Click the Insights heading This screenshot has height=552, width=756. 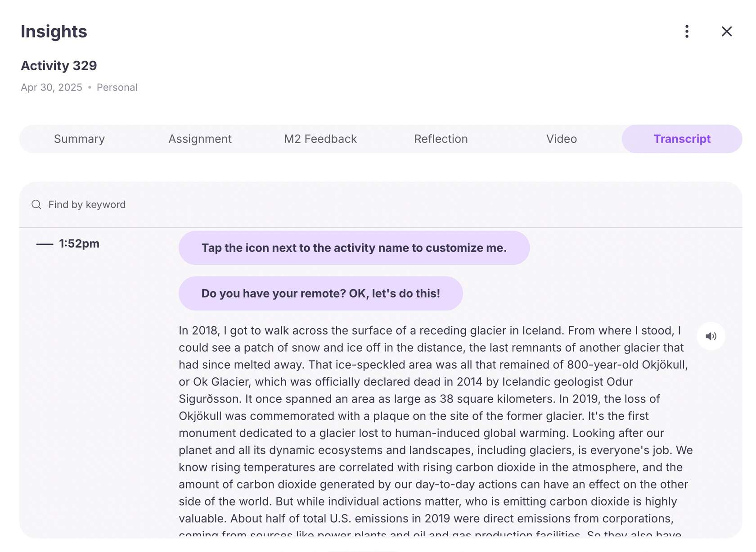click(x=54, y=32)
